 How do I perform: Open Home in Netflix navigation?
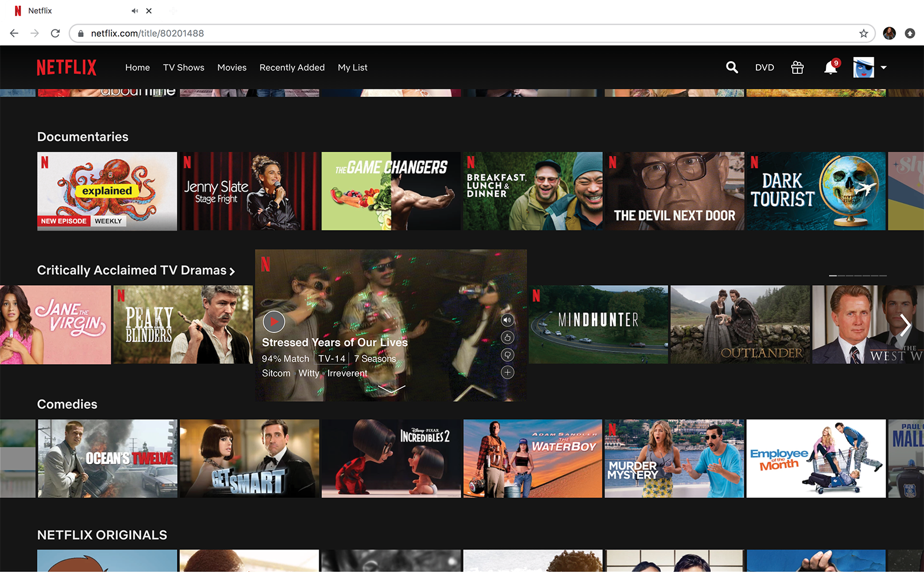click(x=137, y=68)
